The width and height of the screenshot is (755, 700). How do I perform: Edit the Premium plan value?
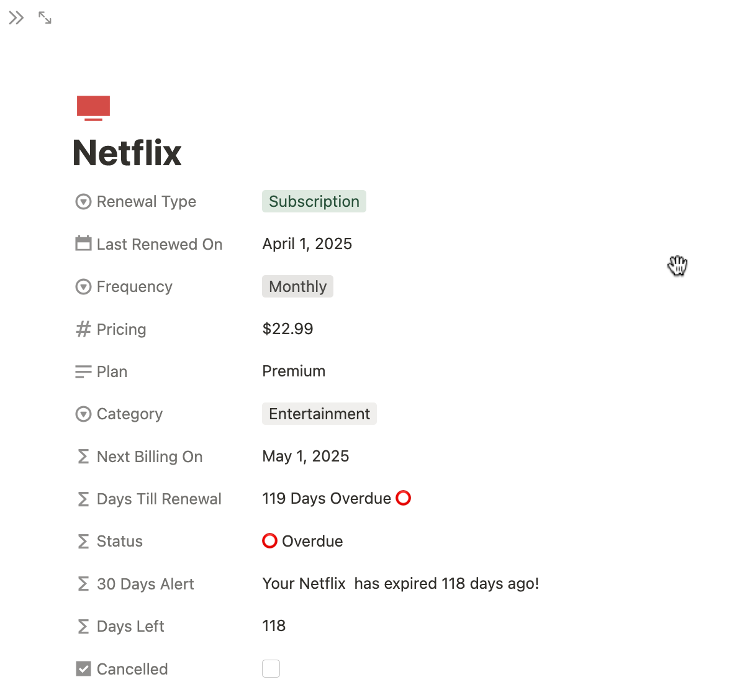294,371
